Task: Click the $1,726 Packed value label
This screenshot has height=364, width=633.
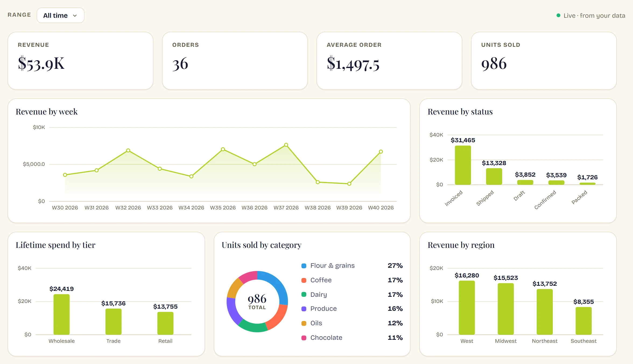Action: tap(587, 177)
